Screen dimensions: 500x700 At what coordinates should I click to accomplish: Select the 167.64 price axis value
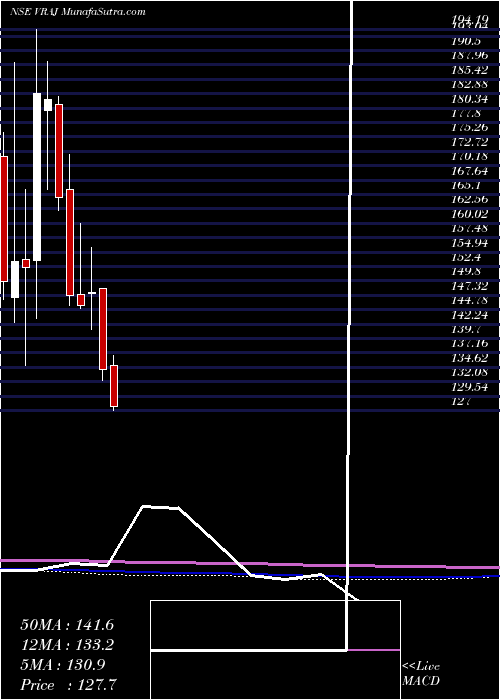pos(469,171)
